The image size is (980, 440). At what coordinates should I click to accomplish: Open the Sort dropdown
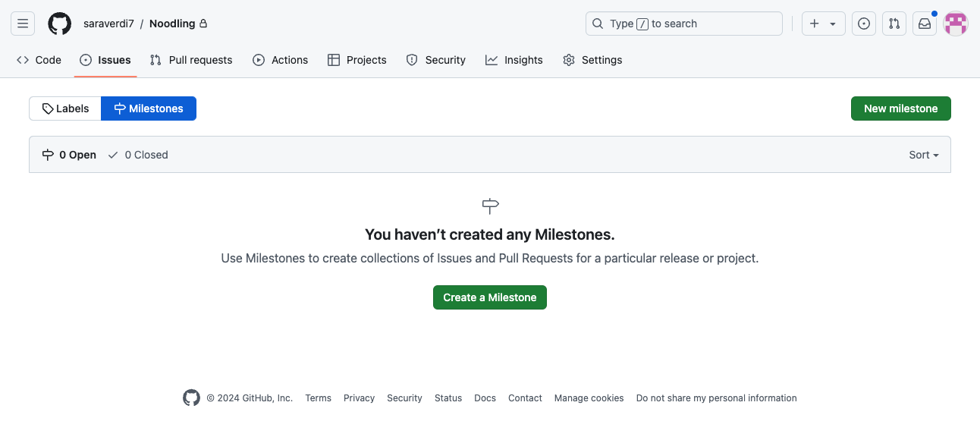point(922,154)
